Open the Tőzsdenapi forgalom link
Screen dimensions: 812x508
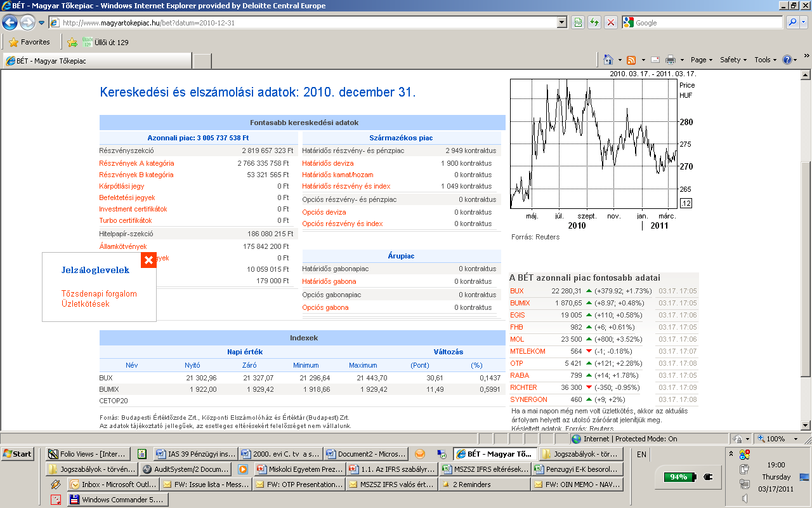[x=99, y=294]
